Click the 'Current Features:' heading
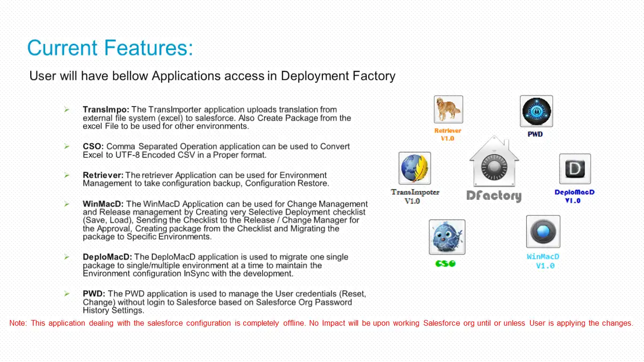Screen dimensions: 644x362 pos(110,48)
